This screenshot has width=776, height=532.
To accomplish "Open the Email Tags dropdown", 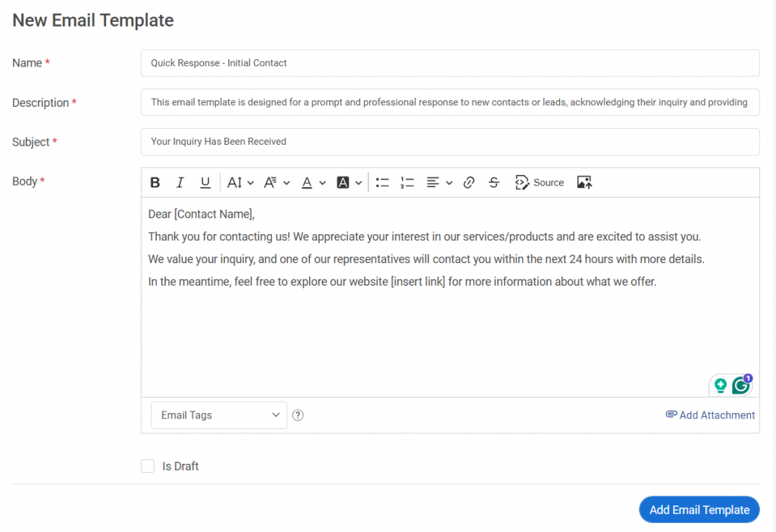I will [218, 415].
